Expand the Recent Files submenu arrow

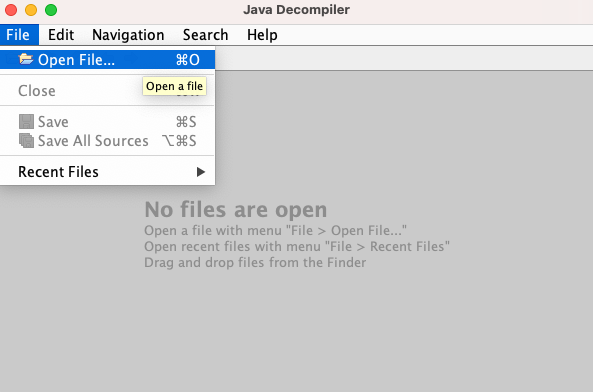pos(201,172)
